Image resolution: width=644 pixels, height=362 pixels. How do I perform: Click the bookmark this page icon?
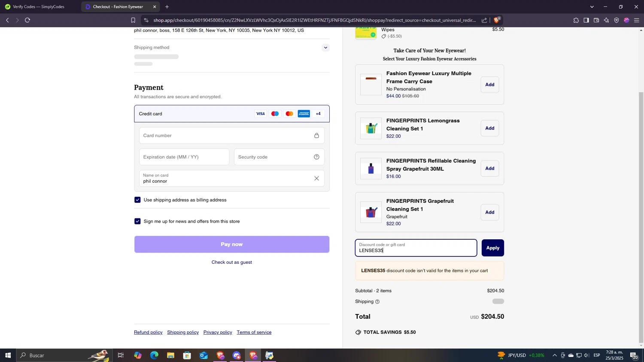(x=133, y=20)
